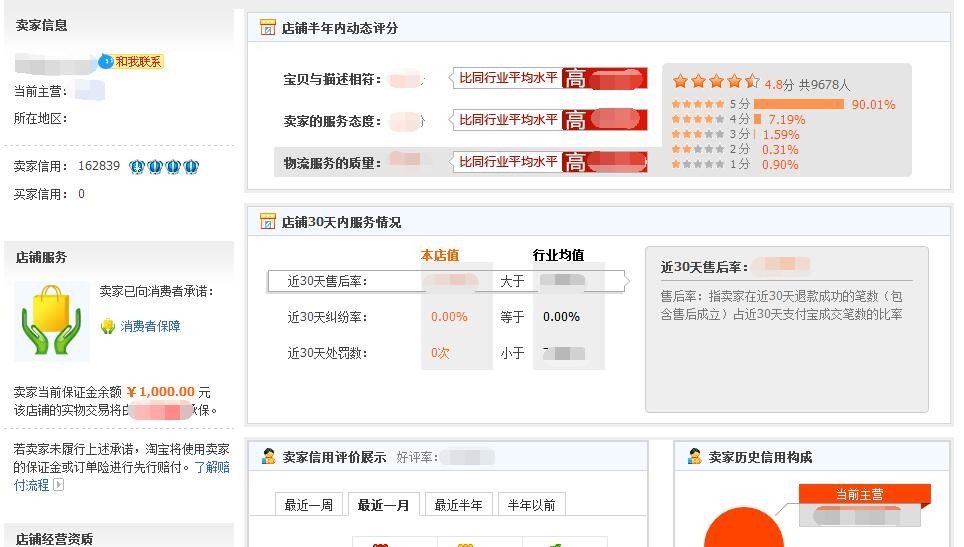
Task: Click the 卖家信用评价展示 person icon
Action: pyautogui.click(x=268, y=457)
